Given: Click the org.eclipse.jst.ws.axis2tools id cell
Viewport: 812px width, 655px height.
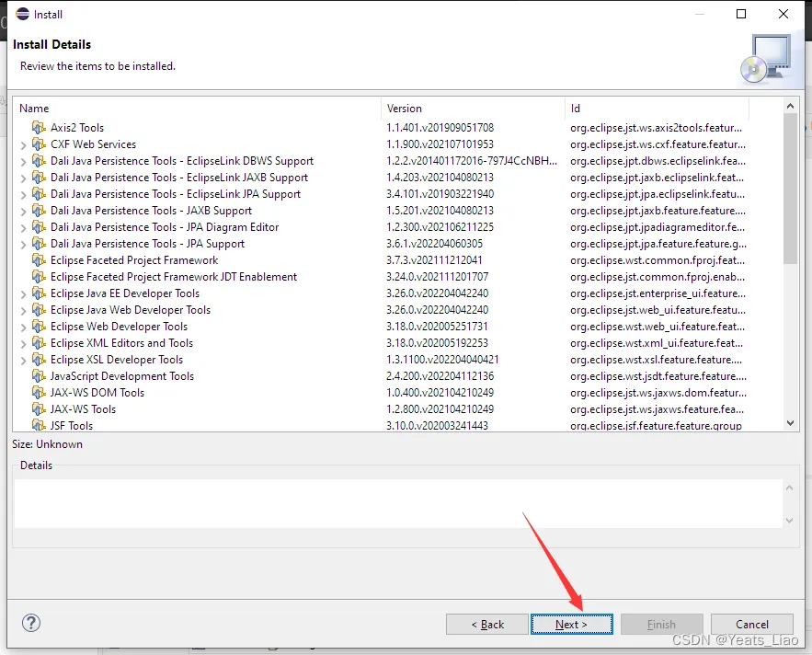Looking at the screenshot, I should point(656,128).
